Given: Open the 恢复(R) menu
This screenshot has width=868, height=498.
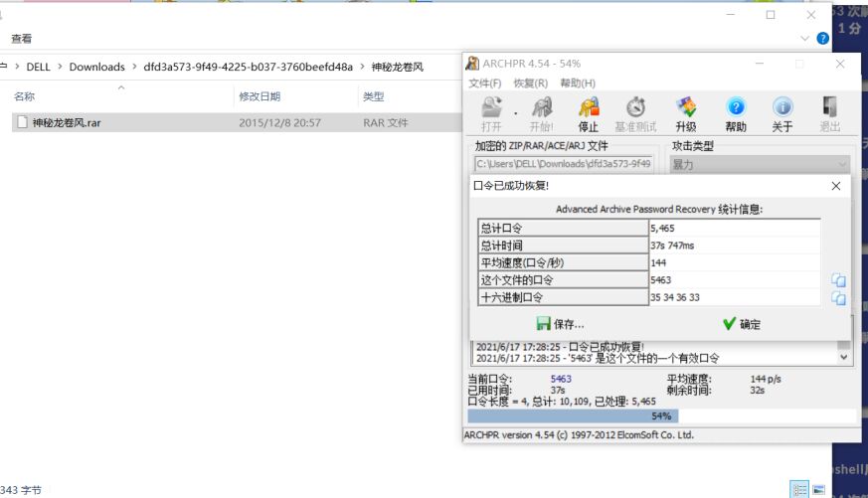Looking at the screenshot, I should (x=530, y=83).
